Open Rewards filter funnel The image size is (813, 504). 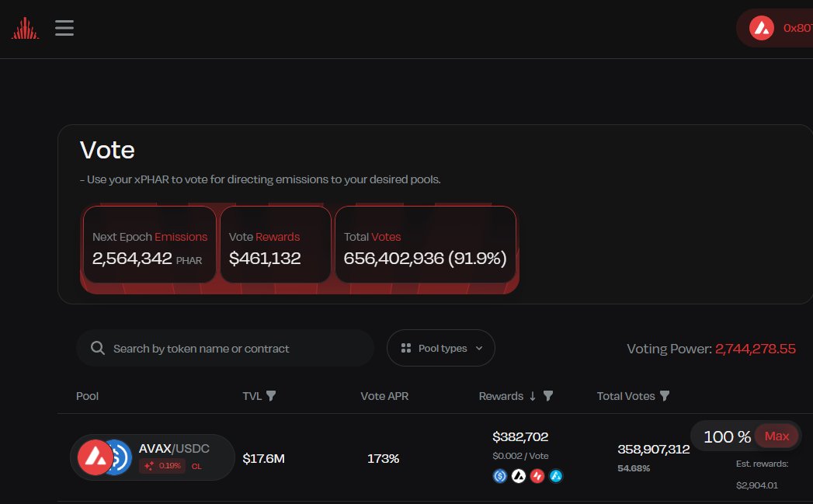click(548, 396)
